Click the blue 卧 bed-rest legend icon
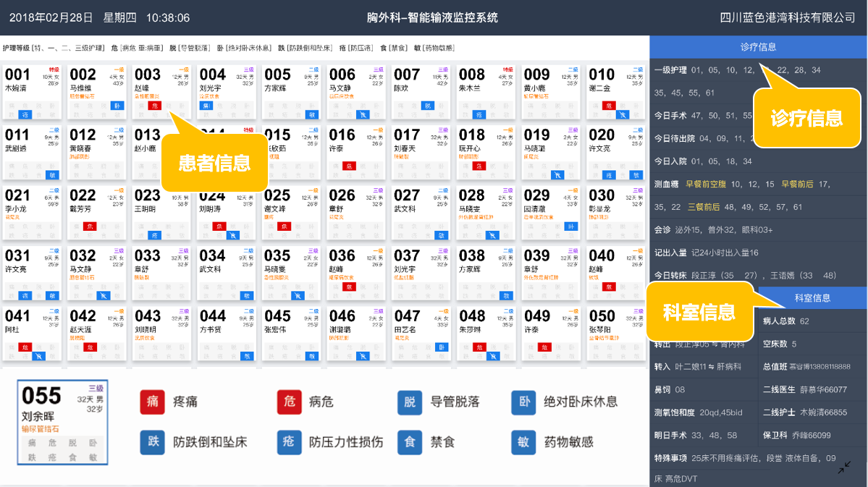The width and height of the screenshot is (868, 487). pos(523,402)
